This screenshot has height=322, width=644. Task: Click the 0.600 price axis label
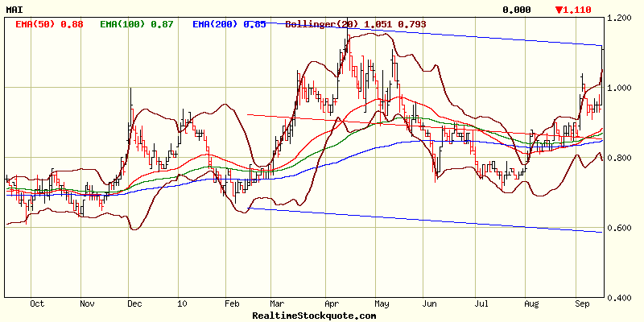click(x=620, y=228)
